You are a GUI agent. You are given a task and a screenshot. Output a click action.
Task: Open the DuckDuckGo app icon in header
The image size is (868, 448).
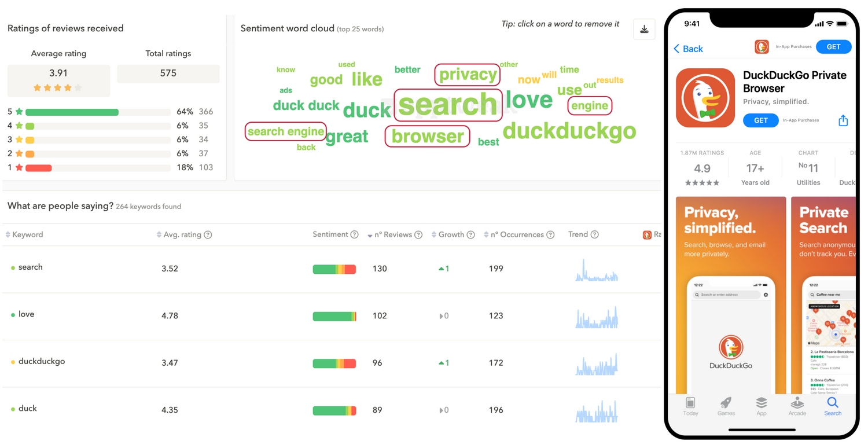[x=762, y=47]
